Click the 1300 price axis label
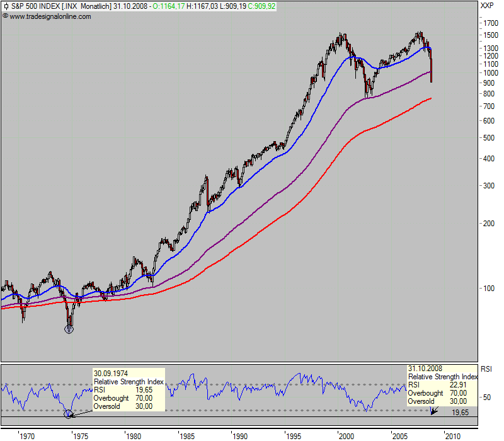Viewport: 504px width, 441px height. coord(491,49)
